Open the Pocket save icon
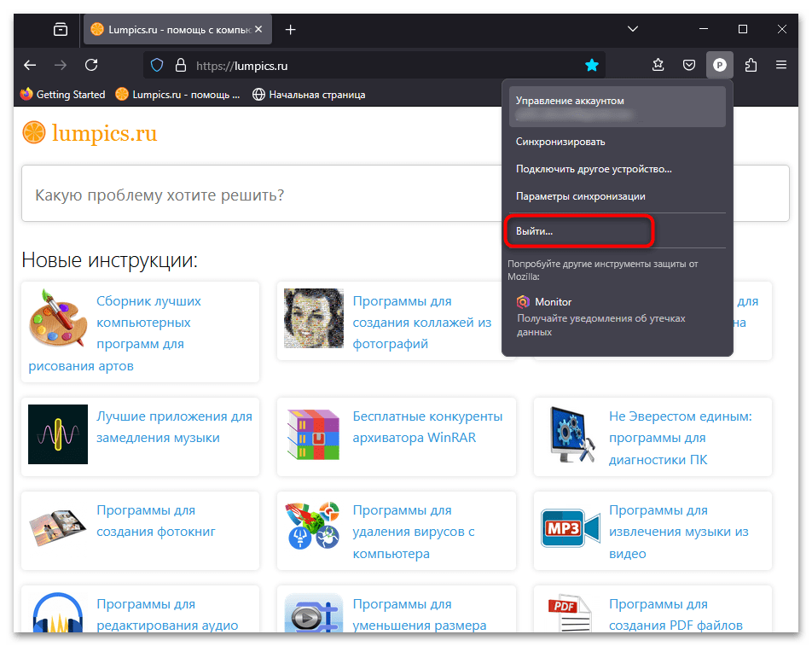The image size is (812, 646). pos(689,65)
